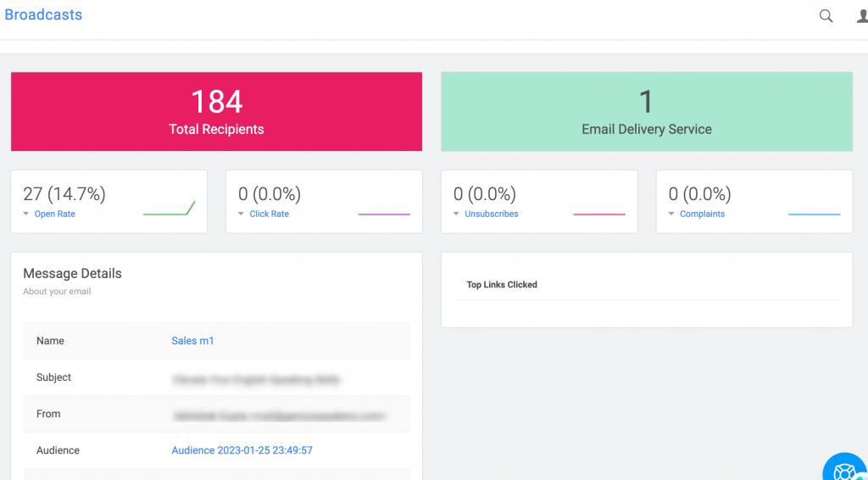The height and width of the screenshot is (480, 868).
Task: Select the Email Delivery Service card
Action: coord(647,111)
